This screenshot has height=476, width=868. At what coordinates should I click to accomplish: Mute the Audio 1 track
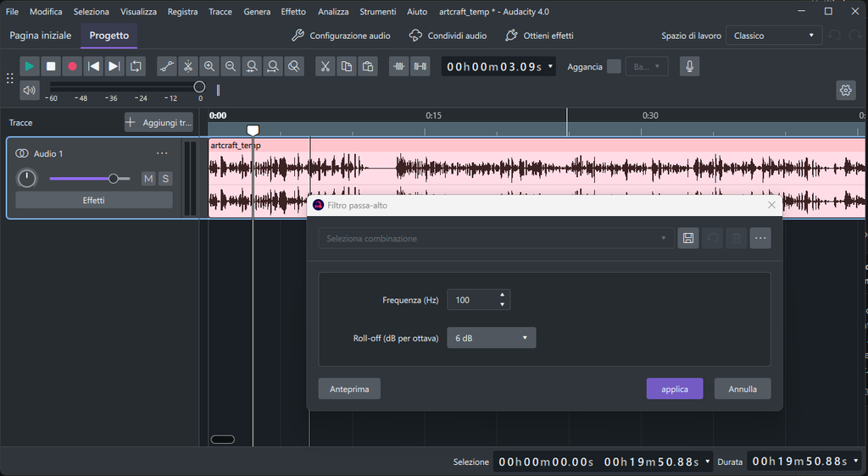point(148,179)
